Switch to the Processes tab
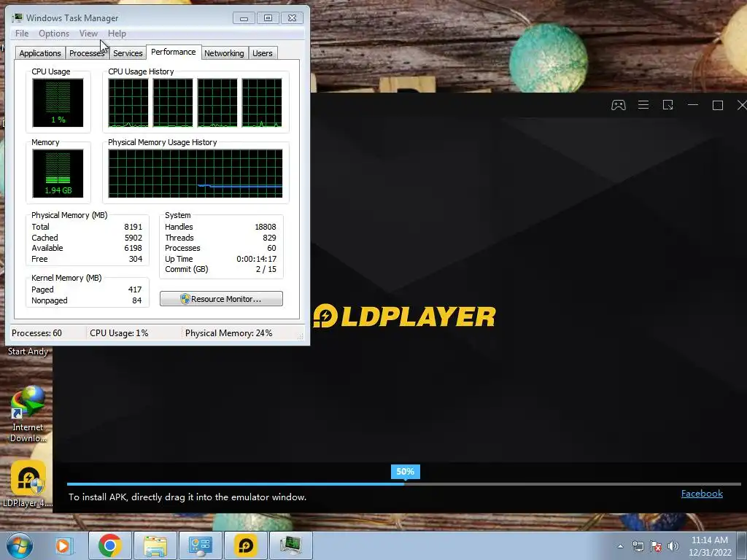 (x=87, y=53)
